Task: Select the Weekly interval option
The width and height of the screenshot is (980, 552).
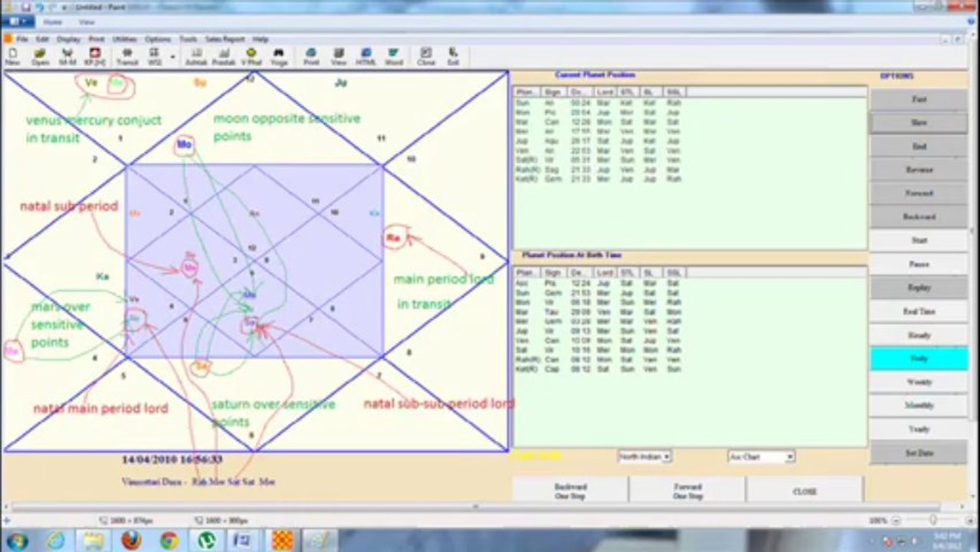Action: [919, 382]
